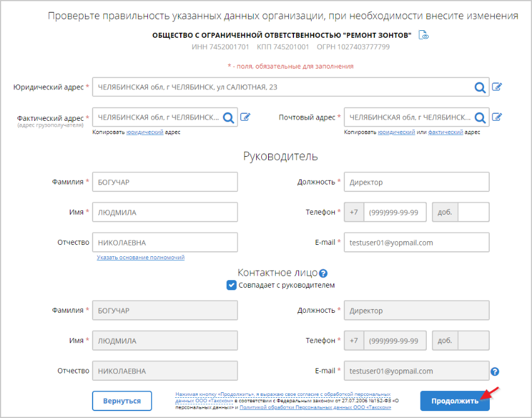Copy юридический address into actual address
Image resolution: width=532 pixels, height=418 pixels.
click(x=144, y=132)
